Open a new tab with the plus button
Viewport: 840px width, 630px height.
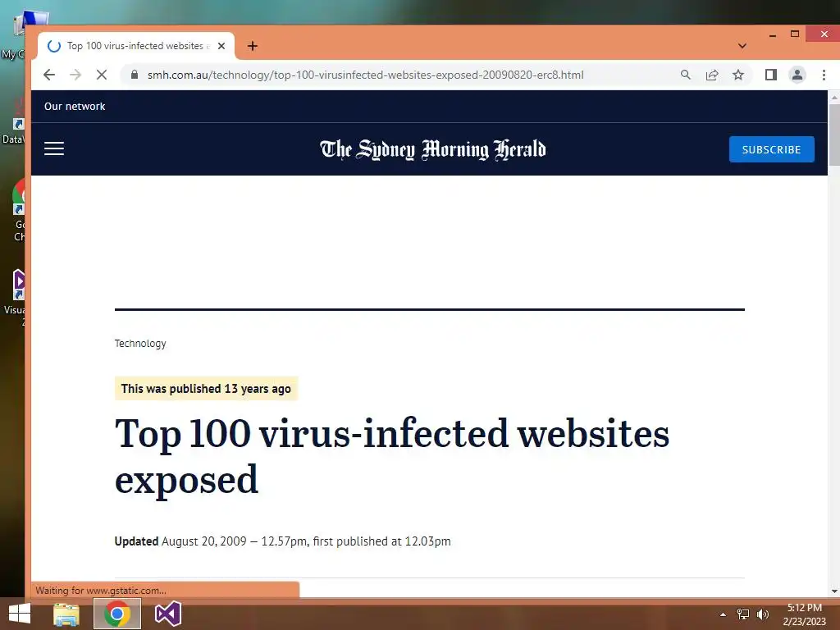coord(253,46)
